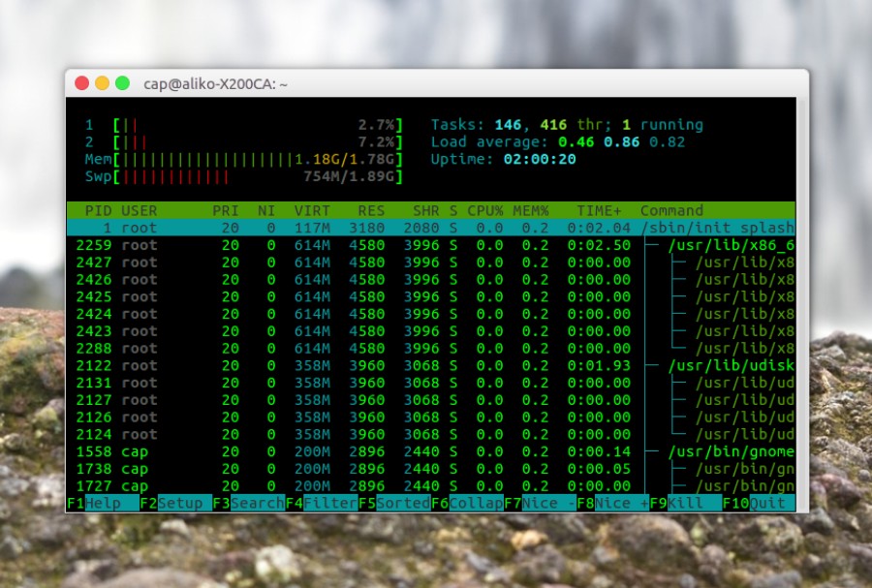Click the Tasks count text
This screenshot has height=588, width=872.
pos(567,125)
